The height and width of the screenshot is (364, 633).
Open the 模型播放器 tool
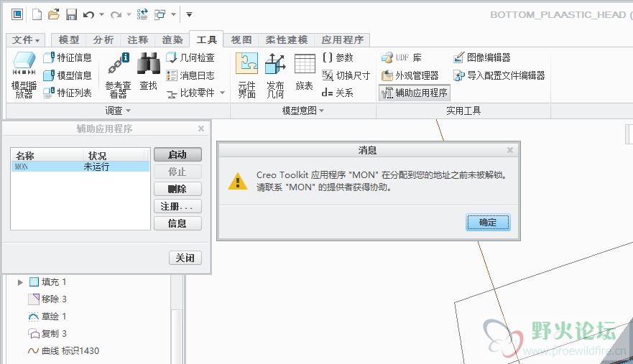point(24,75)
